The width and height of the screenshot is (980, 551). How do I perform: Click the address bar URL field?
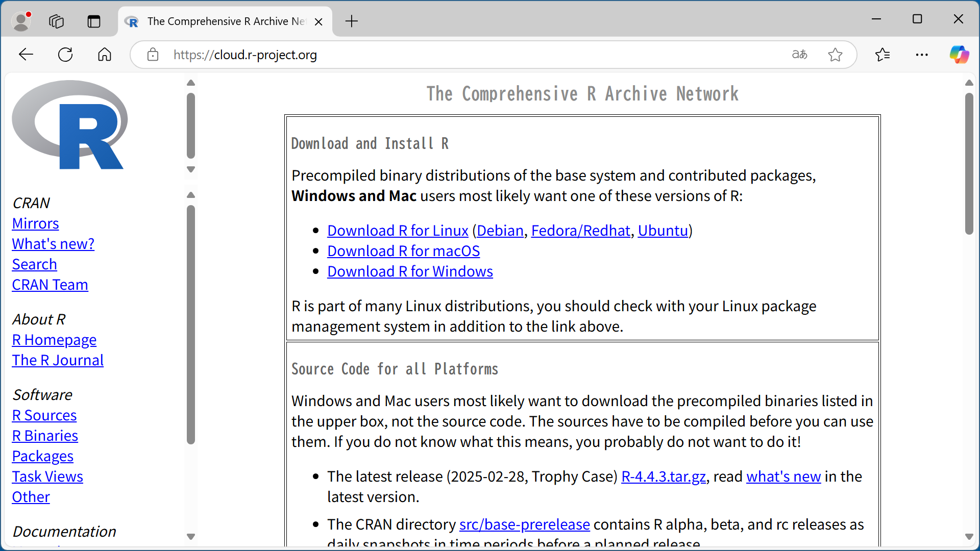pyautogui.click(x=459, y=55)
